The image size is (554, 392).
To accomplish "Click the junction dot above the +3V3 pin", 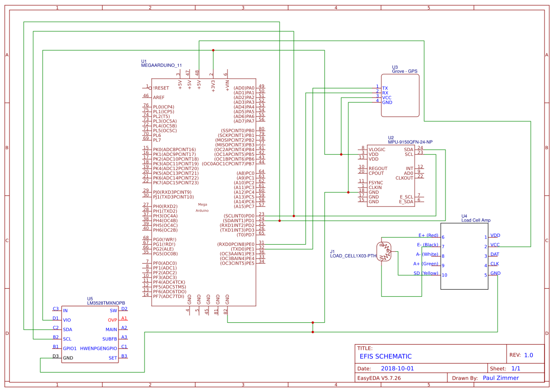I will coord(213,49).
